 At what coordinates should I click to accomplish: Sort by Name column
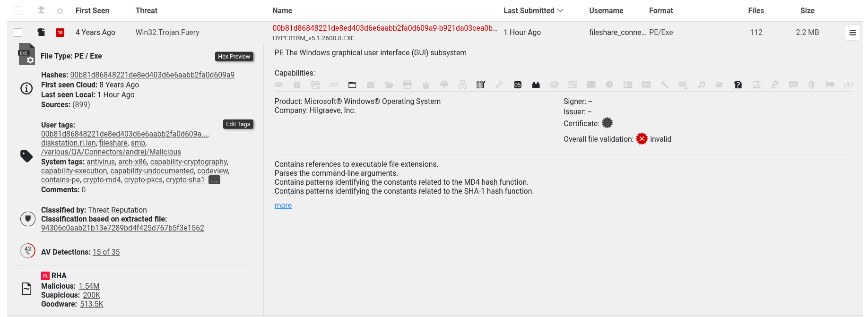tap(282, 10)
